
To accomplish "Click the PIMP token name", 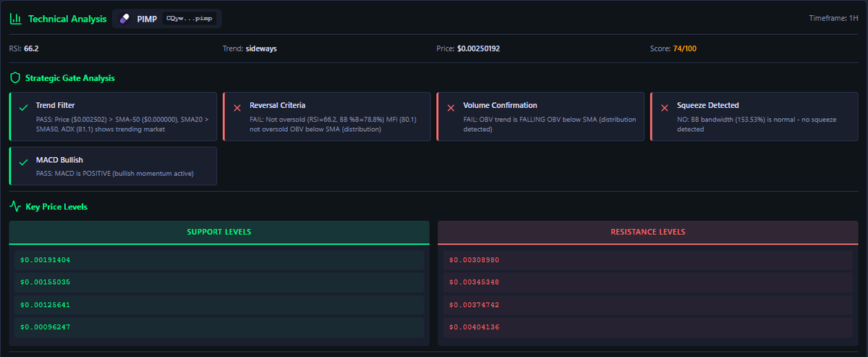I will pos(147,19).
